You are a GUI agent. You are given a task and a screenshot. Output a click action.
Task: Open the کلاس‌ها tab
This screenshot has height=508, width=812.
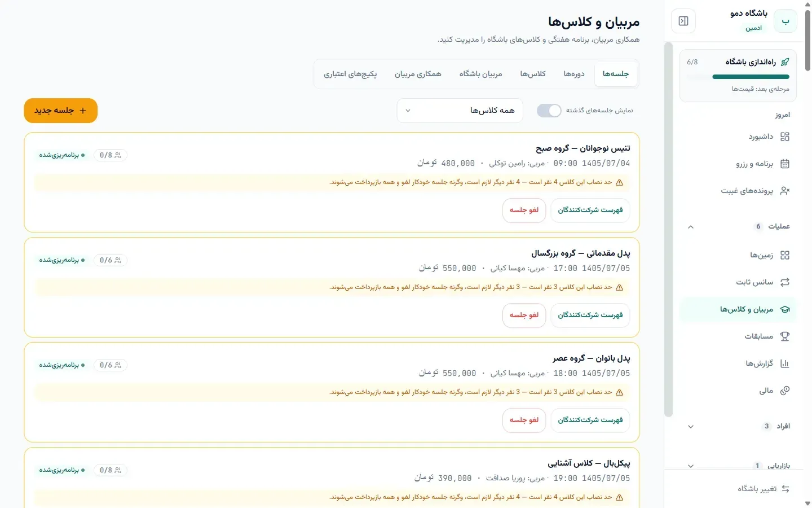tap(533, 74)
